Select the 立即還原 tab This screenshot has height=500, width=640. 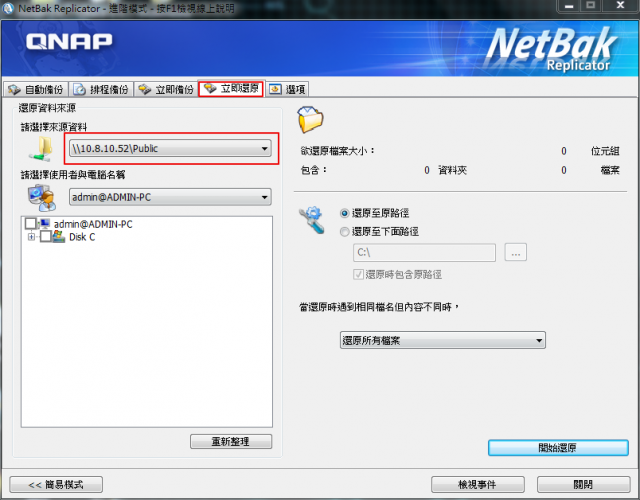coord(231,89)
